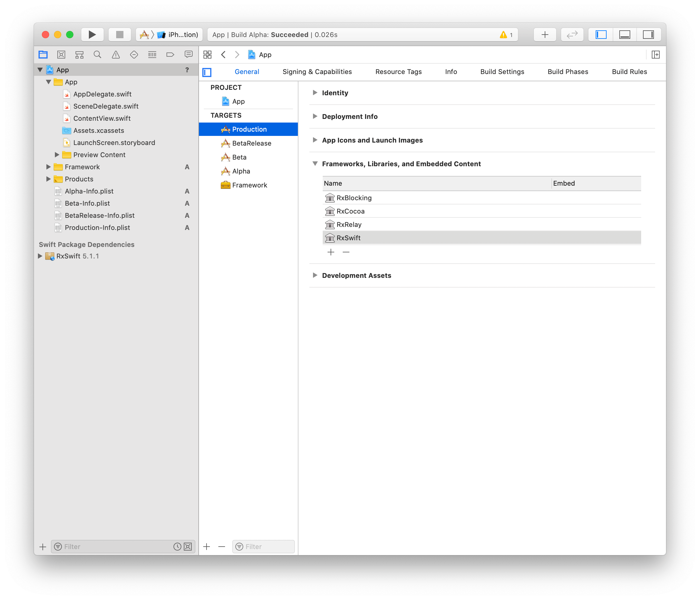Run the build with the Play button
This screenshot has height=600, width=700.
[92, 35]
